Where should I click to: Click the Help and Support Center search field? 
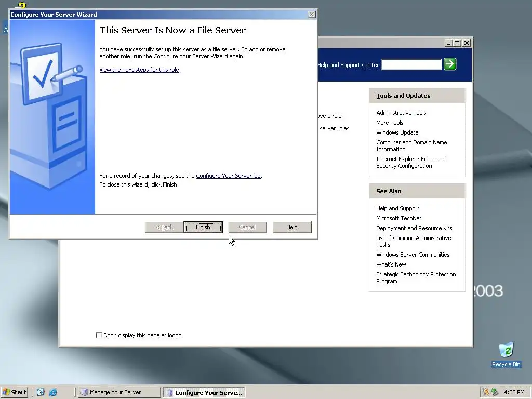click(411, 64)
